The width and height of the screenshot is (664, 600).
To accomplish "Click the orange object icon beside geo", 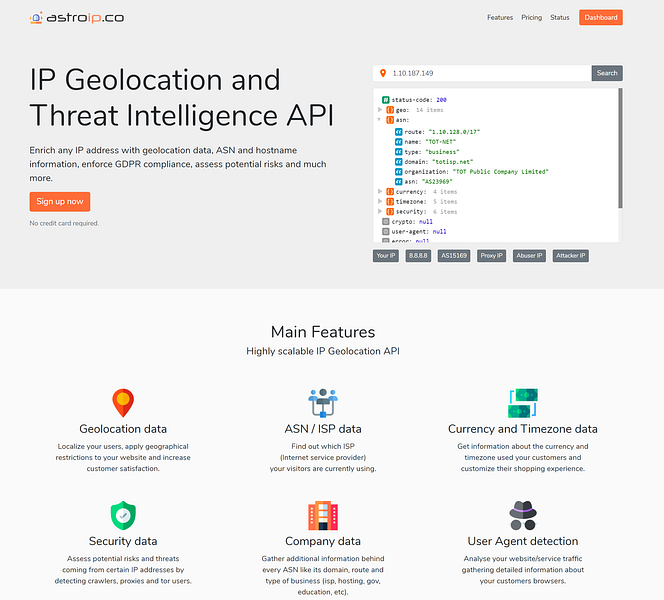I will [390, 110].
